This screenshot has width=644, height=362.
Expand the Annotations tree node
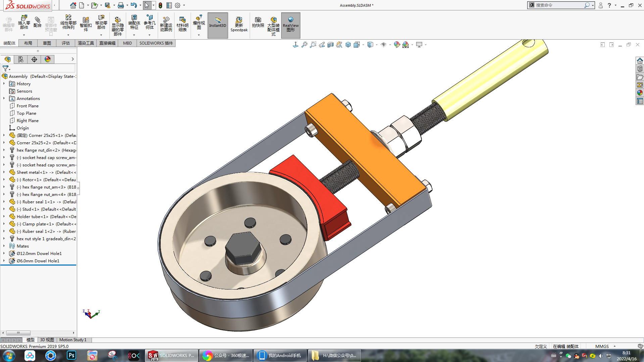[x=4, y=98]
